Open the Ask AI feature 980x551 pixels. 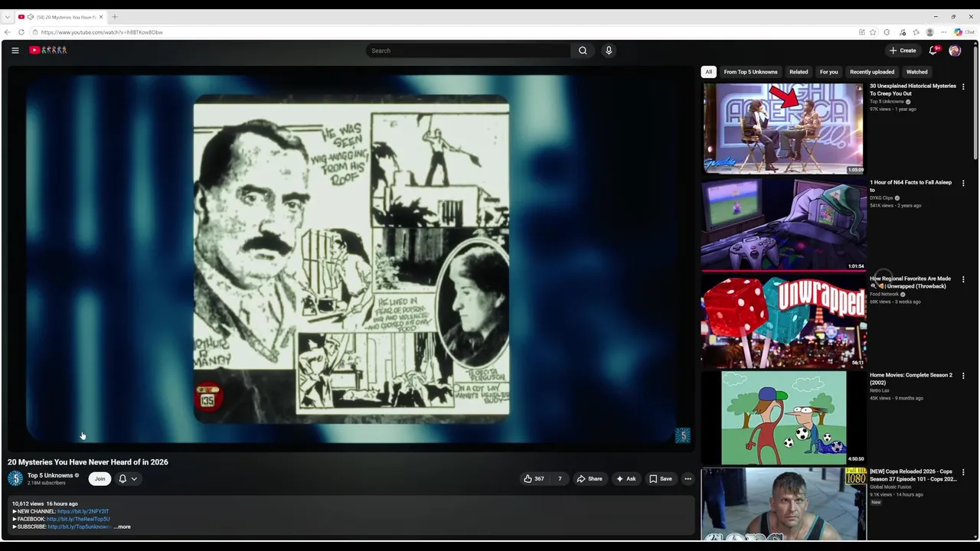click(626, 479)
